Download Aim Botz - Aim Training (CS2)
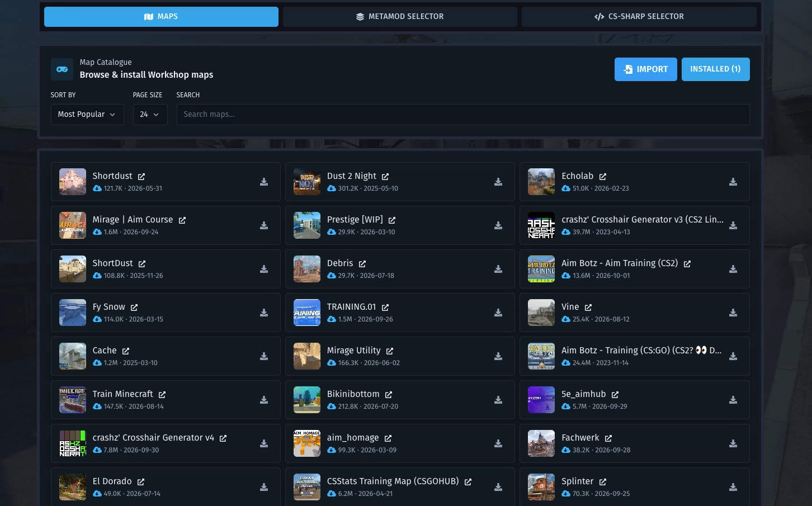This screenshot has width=812, height=506. [733, 269]
